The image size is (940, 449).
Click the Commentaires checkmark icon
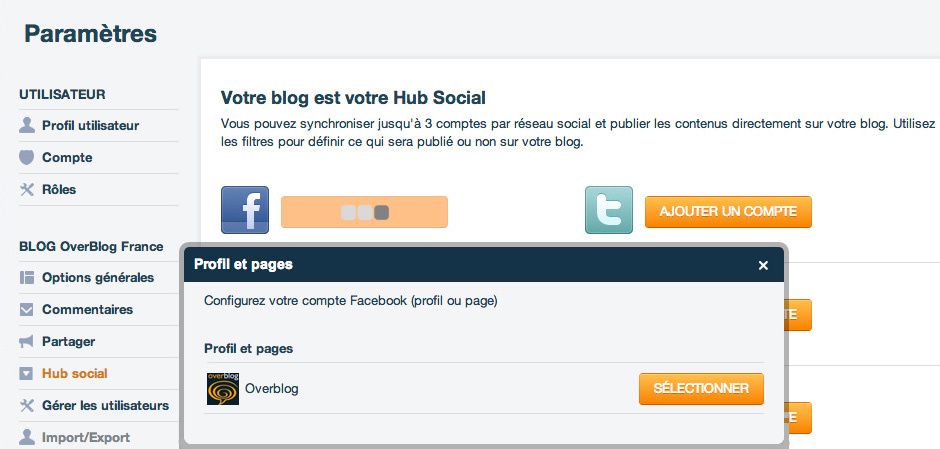tap(26, 309)
